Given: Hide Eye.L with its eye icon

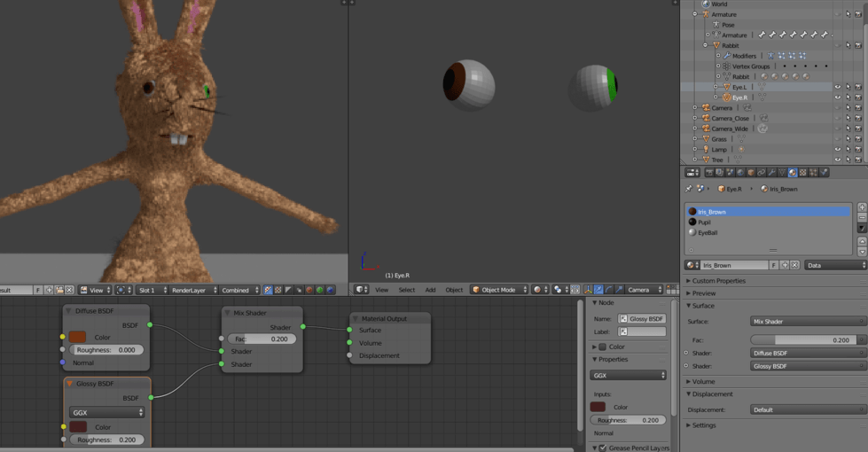Looking at the screenshot, I should click(838, 87).
